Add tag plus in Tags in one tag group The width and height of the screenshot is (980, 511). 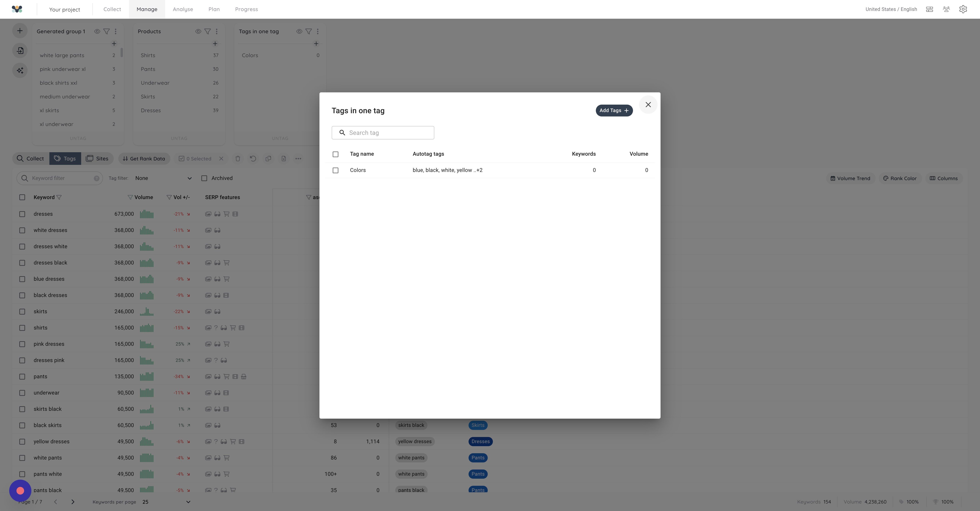pos(316,44)
